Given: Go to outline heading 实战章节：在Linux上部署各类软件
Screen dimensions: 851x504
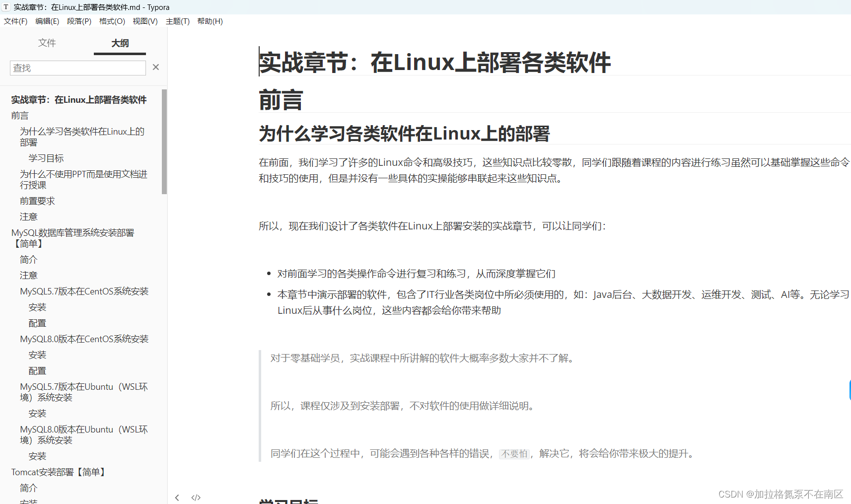Looking at the screenshot, I should pyautogui.click(x=79, y=100).
